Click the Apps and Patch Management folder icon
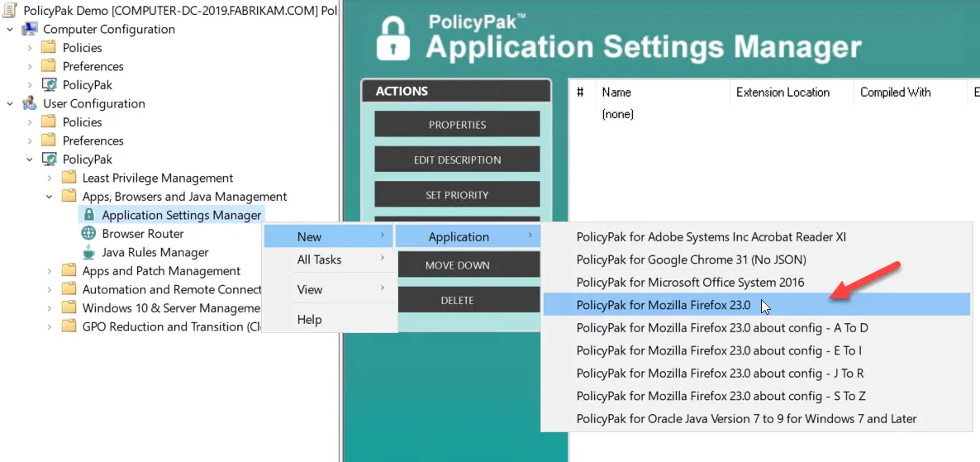 click(x=69, y=271)
